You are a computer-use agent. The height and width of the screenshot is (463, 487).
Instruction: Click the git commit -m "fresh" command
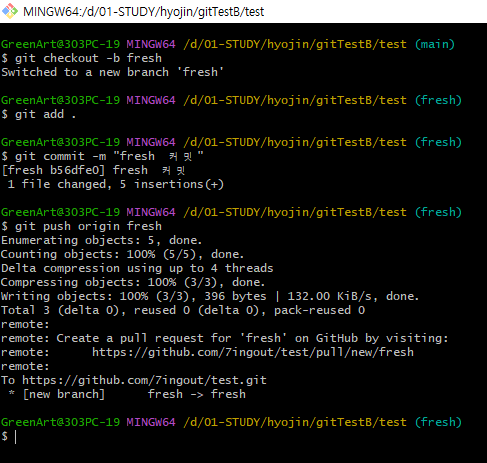(109, 156)
